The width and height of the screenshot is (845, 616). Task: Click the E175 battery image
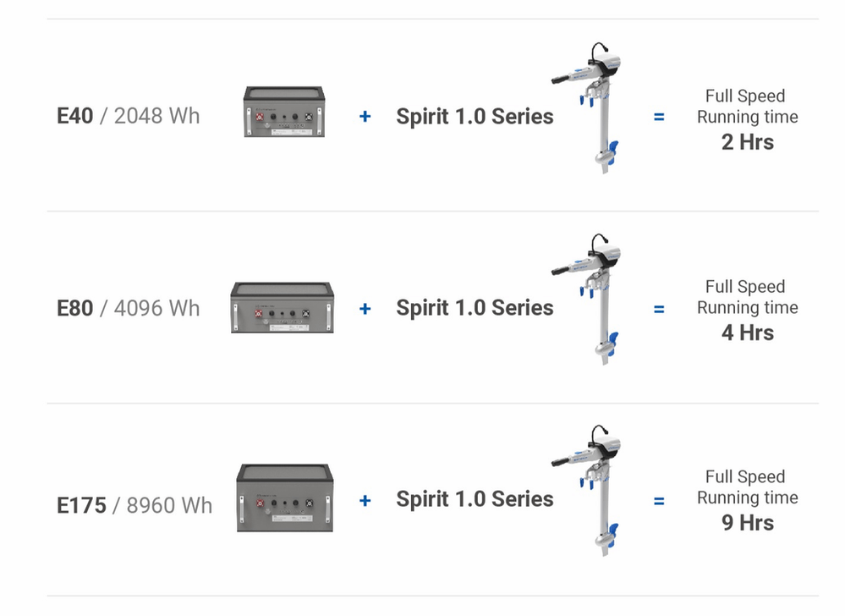[x=283, y=498]
